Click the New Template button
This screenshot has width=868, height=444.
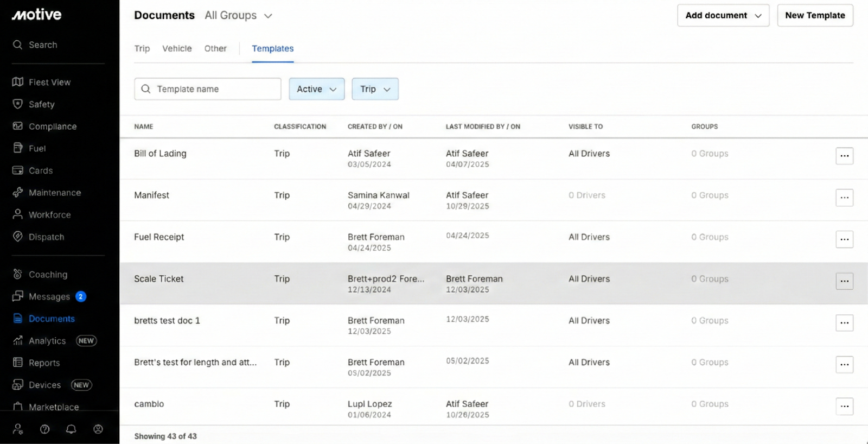click(x=815, y=16)
